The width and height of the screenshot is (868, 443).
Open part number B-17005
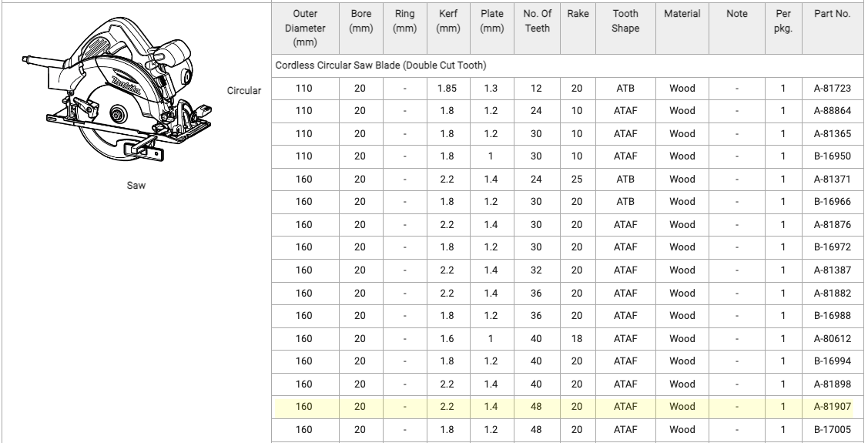[832, 428]
